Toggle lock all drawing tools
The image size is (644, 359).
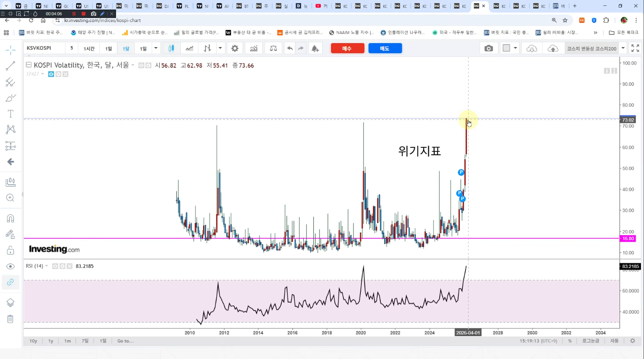[x=11, y=250]
